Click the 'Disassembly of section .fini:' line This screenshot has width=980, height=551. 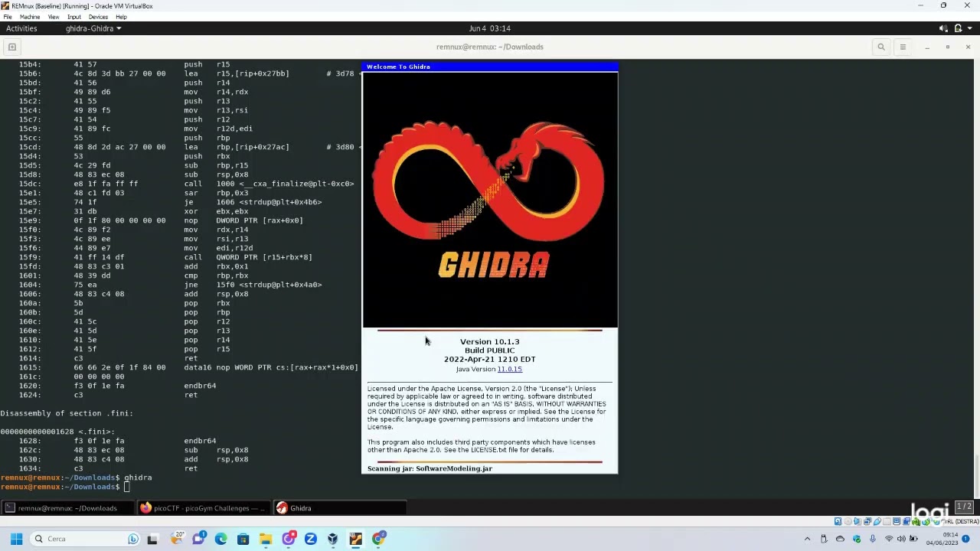point(67,413)
